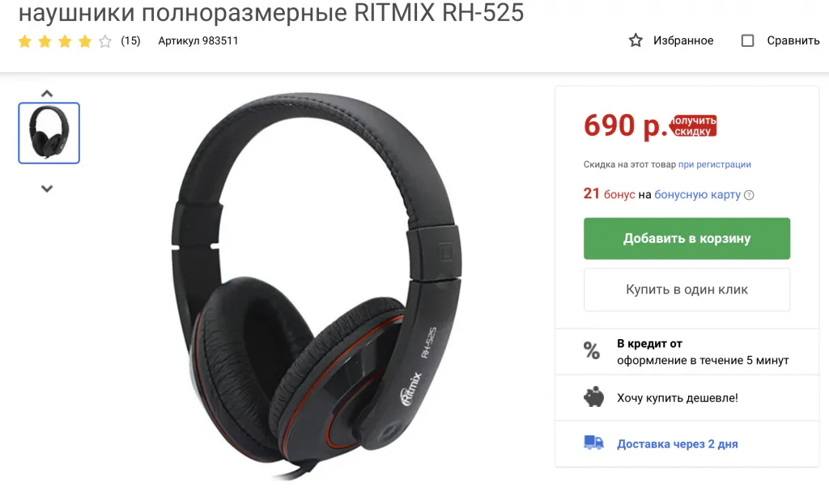Click the Избранное star icon
This screenshot has width=829, height=504.
[x=636, y=40]
